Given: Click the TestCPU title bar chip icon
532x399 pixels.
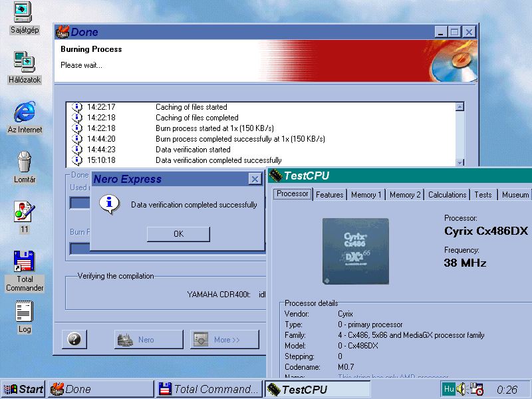Looking at the screenshot, I should (x=275, y=176).
